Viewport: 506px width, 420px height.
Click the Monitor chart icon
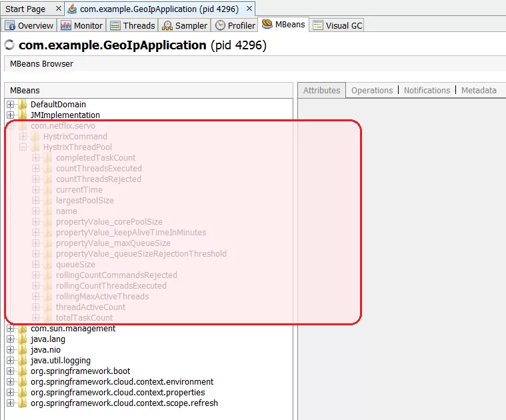(66, 25)
